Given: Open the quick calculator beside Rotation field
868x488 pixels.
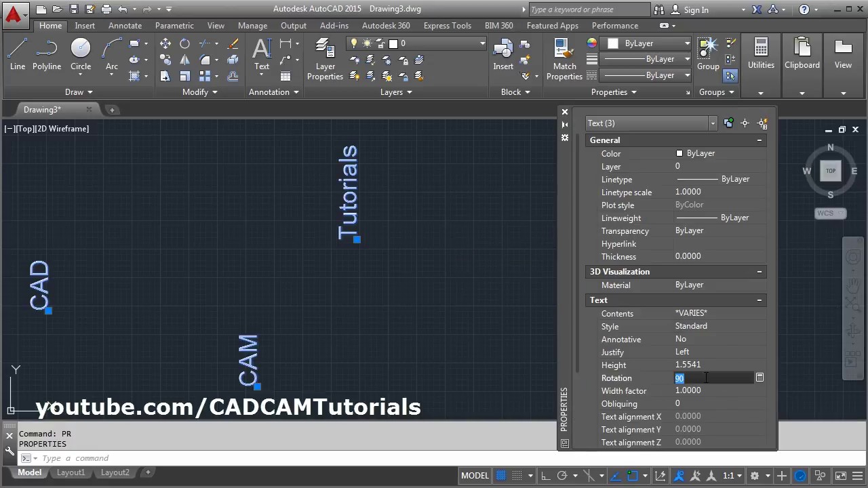Looking at the screenshot, I should coord(759,378).
